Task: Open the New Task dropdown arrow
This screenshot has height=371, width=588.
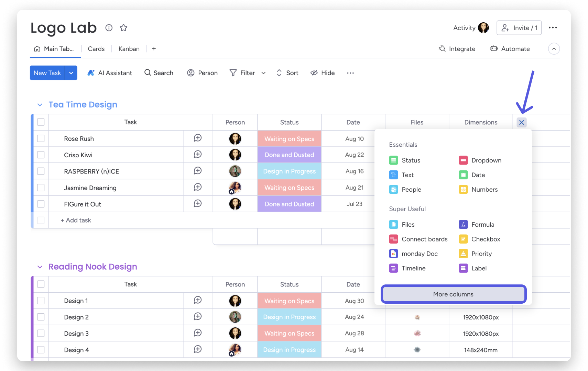Action: 71,73
